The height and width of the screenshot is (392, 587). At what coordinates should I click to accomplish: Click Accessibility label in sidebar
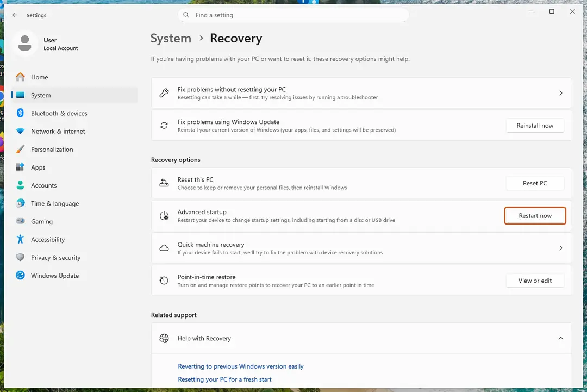click(x=47, y=239)
